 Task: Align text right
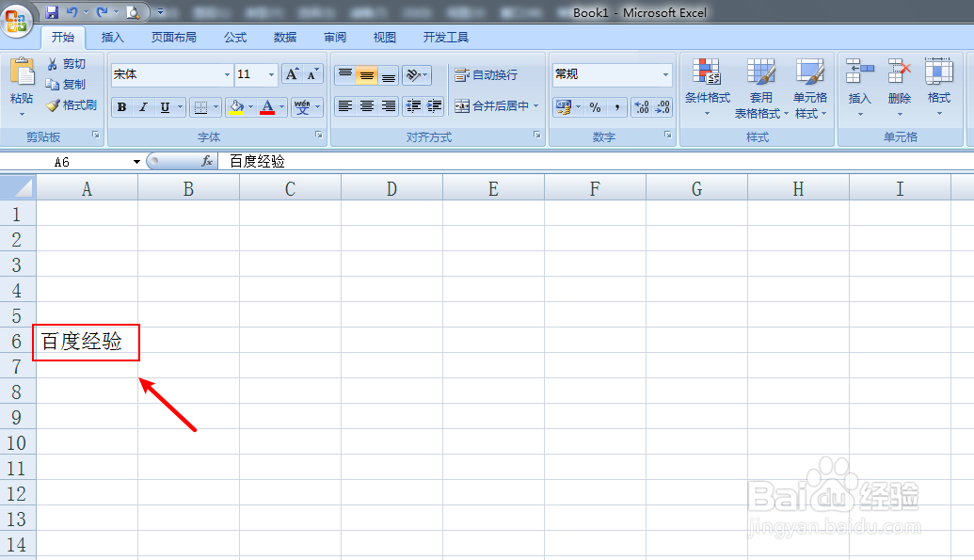pyautogui.click(x=389, y=106)
